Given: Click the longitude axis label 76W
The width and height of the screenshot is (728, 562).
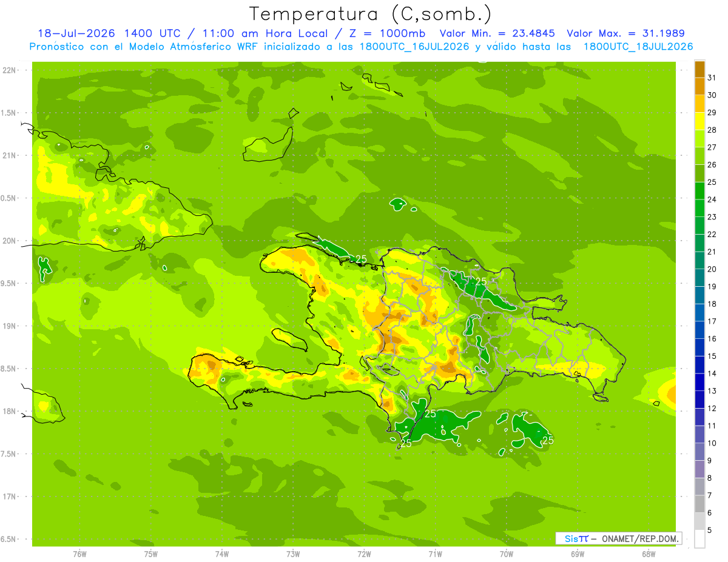Looking at the screenshot, I should 79,554.
